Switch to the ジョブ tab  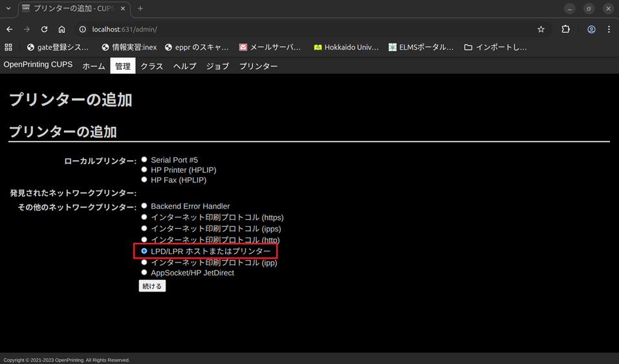coord(217,66)
